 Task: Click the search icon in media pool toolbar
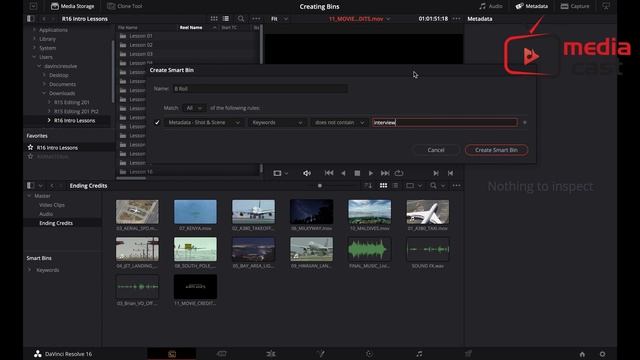pyautogui.click(x=433, y=186)
